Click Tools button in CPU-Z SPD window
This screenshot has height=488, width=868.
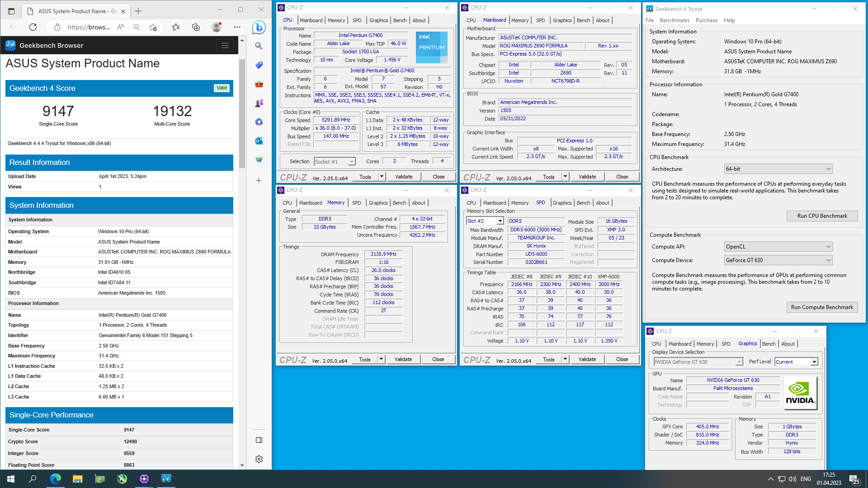click(x=549, y=359)
